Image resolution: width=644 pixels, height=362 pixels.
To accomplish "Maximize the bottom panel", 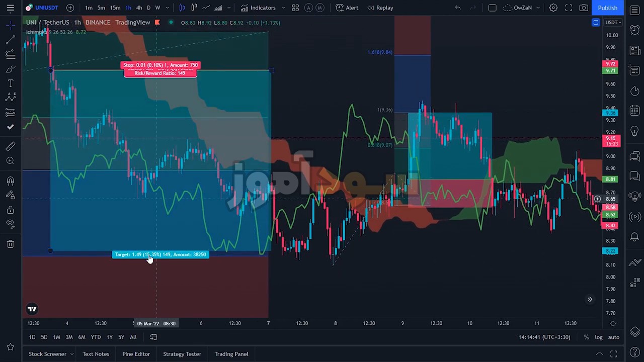I will point(614,354).
